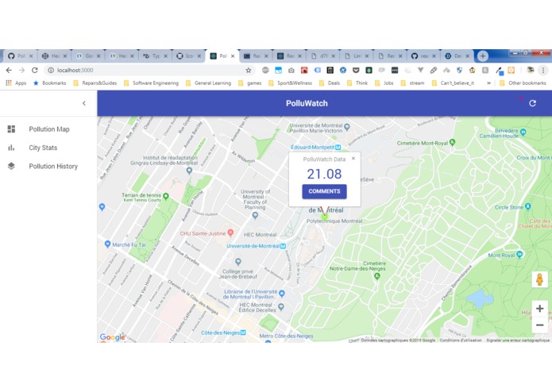Screen dimensions: 552x392
Task: Zoom in the map with the plus button
Action: pyautogui.click(x=539, y=309)
